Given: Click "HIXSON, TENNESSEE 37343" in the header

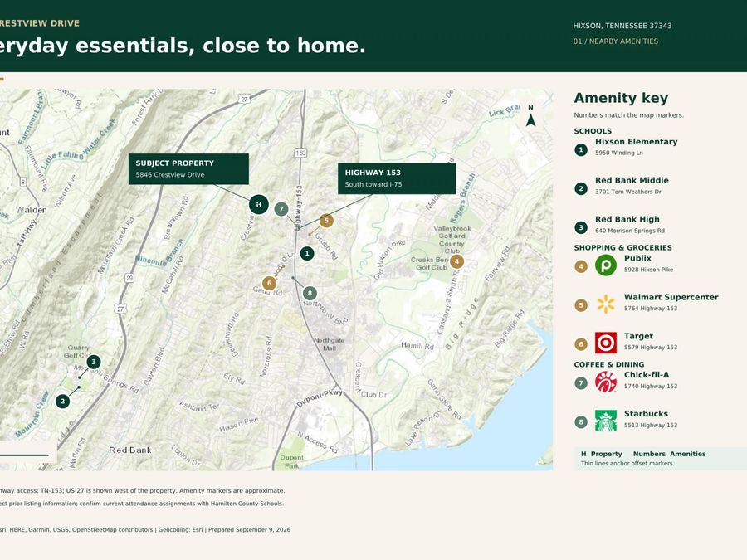Looking at the screenshot, I should 622,26.
